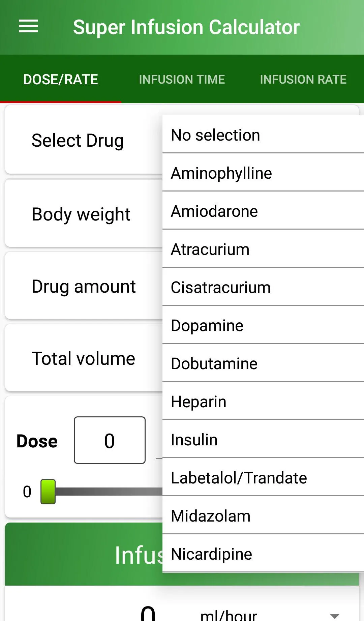Select Cisatracurium option
This screenshot has height=621, width=364.
pyautogui.click(x=263, y=287)
